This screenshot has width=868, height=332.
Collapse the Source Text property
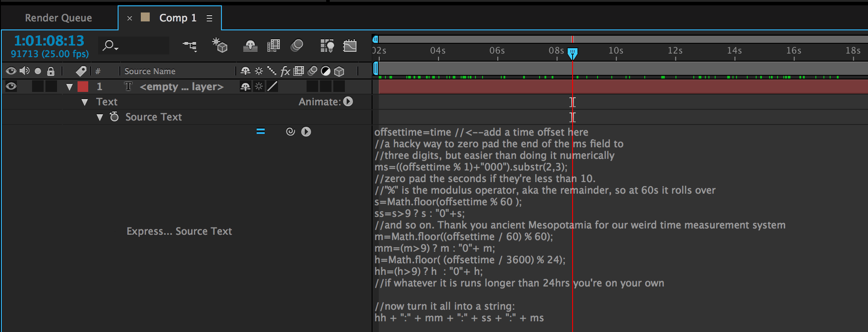coord(100,117)
